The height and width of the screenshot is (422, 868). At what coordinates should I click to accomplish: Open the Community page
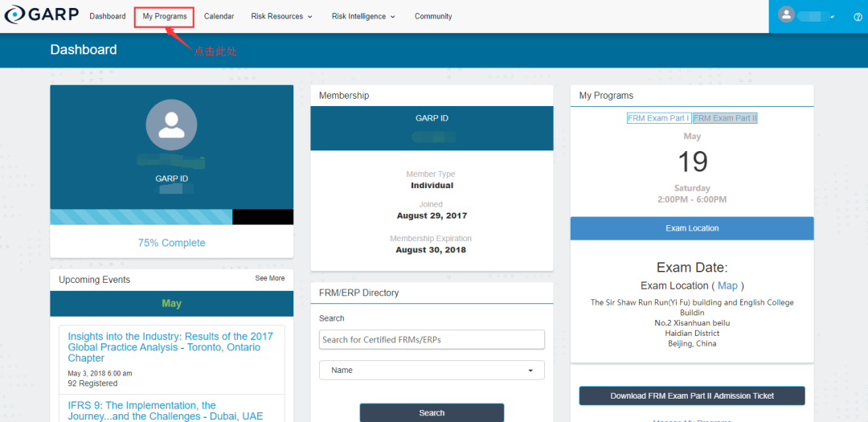click(x=433, y=17)
